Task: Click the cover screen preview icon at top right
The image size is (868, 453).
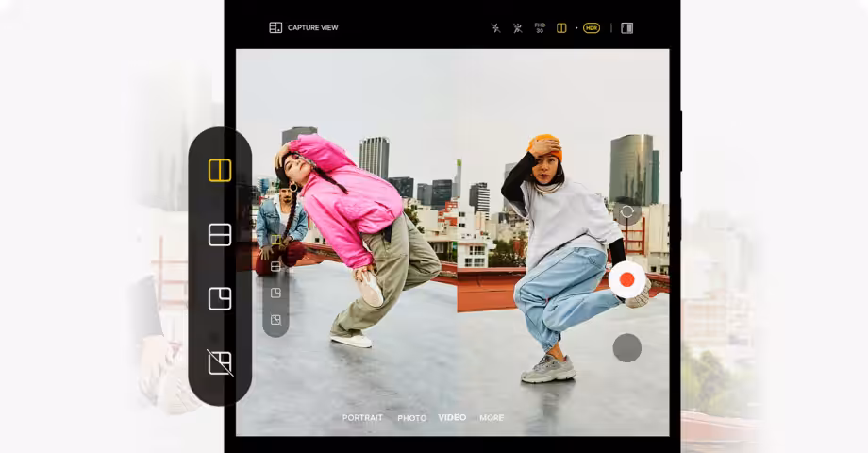Action: tap(626, 28)
